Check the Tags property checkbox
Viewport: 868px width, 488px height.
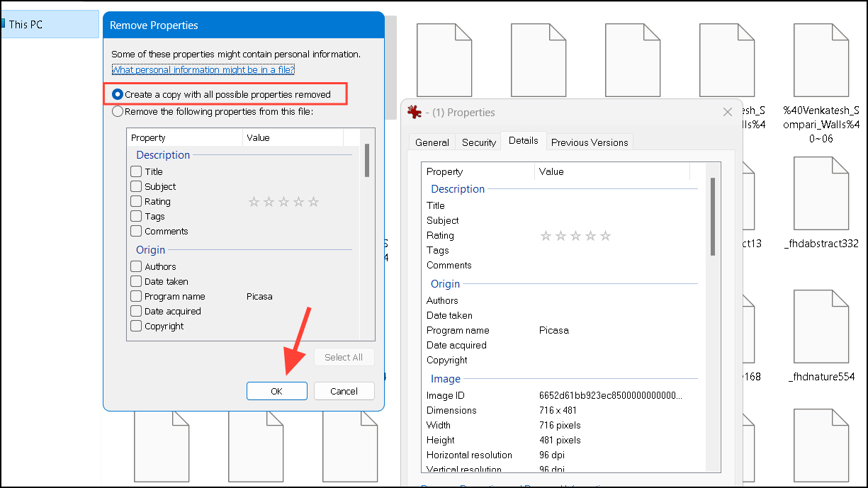[x=136, y=216]
